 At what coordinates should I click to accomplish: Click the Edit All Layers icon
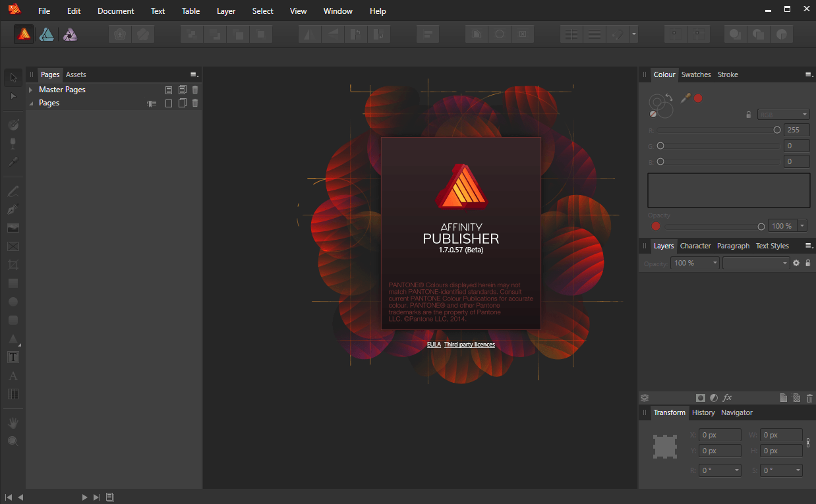point(645,398)
